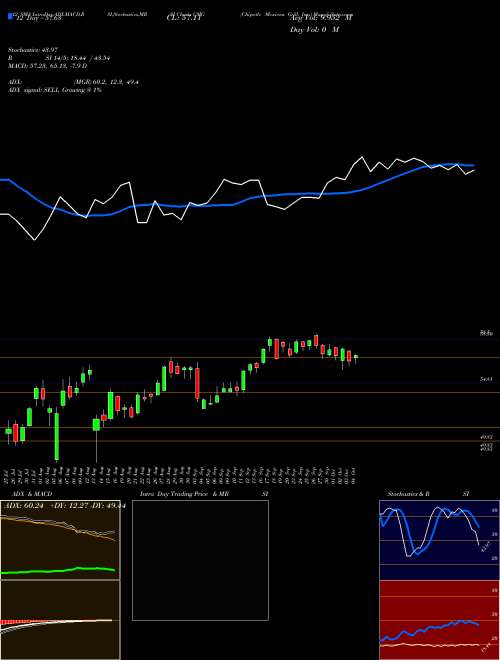The height and width of the screenshot is (660, 500).
Task: Select the 'ADX signal: SELL' text
Action: (x=34, y=90)
